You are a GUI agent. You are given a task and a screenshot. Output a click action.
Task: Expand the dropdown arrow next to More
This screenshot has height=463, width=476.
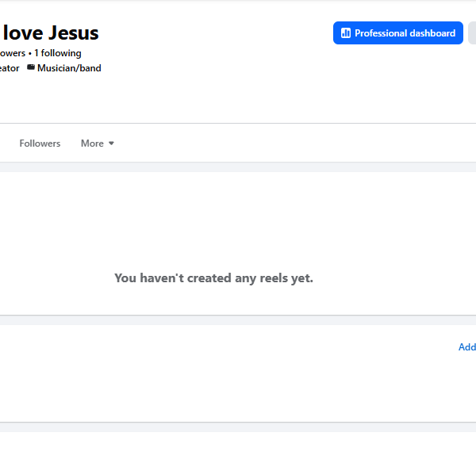tap(111, 143)
